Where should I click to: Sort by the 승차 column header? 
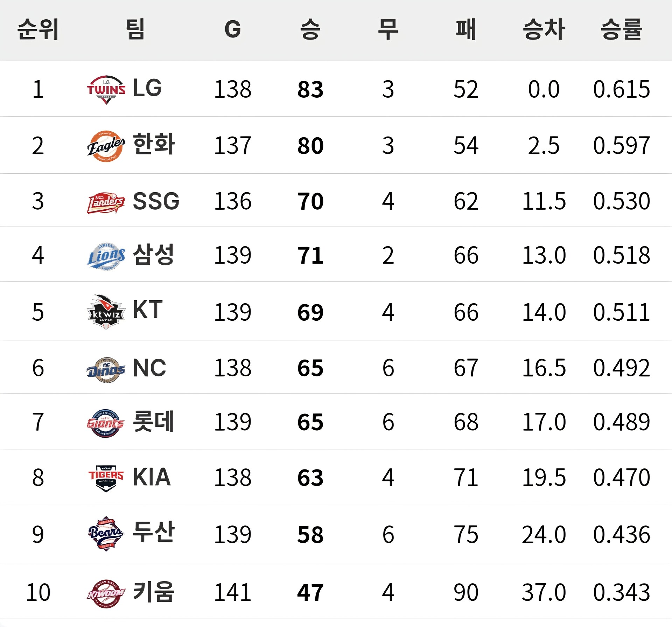tap(544, 29)
